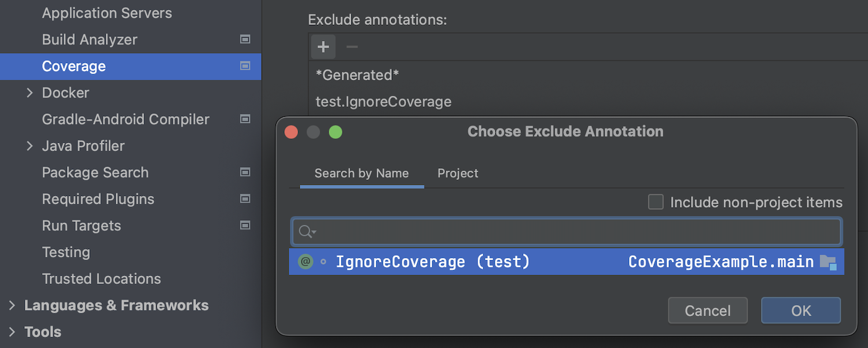This screenshot has width=868, height=348.
Task: Click the project-level icon beside Coverage
Action: 245,66
